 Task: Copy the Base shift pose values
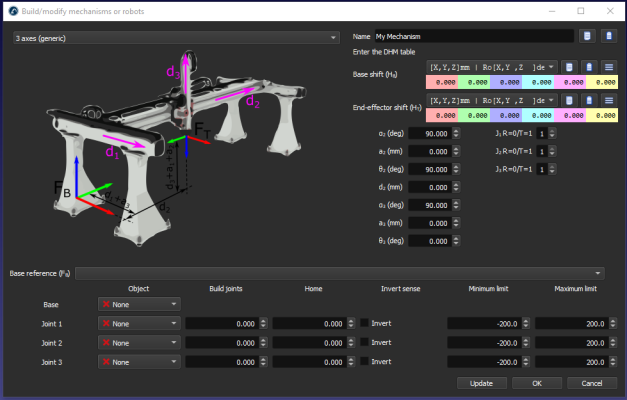click(569, 67)
